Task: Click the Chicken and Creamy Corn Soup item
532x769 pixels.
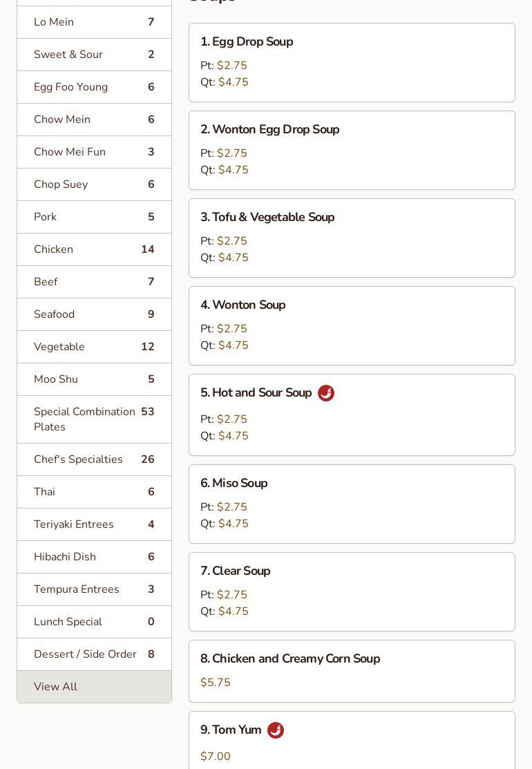Action: (352, 671)
